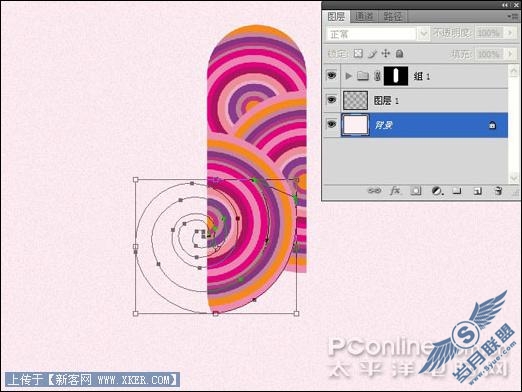Select the 组 1 mask thumbnail
Image resolution: width=522 pixels, height=392 pixels.
point(396,76)
